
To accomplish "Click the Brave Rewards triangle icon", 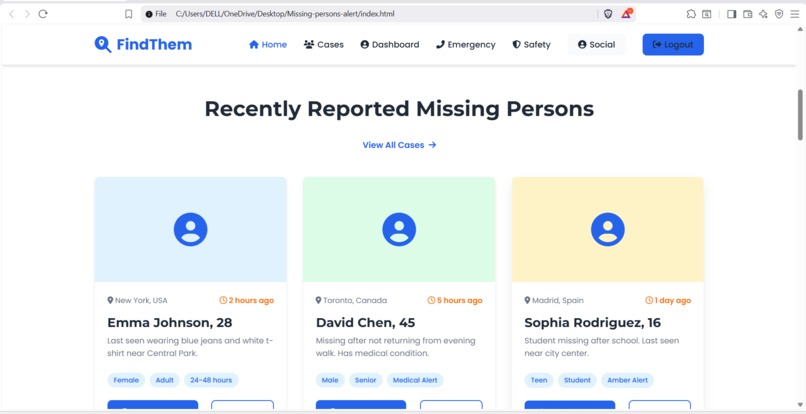I will click(x=626, y=14).
